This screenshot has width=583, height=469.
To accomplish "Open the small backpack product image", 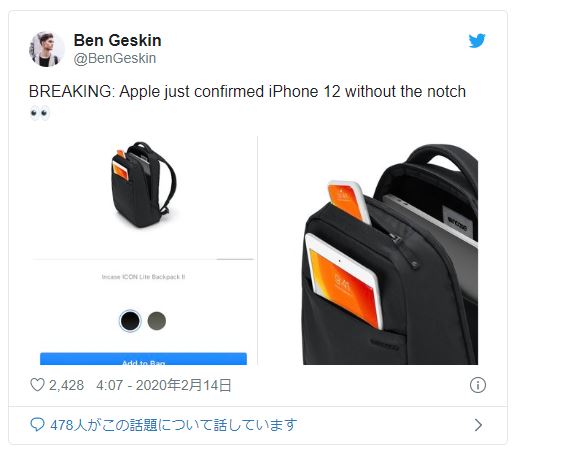I will click(144, 184).
